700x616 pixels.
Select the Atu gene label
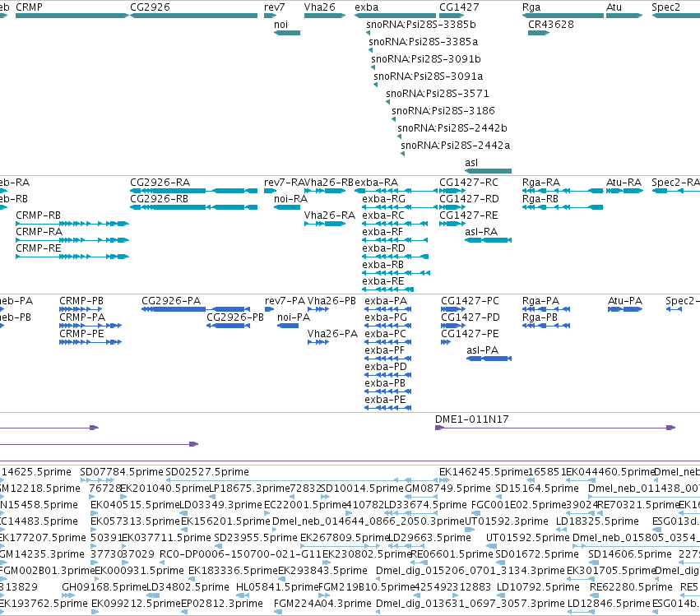614,7
